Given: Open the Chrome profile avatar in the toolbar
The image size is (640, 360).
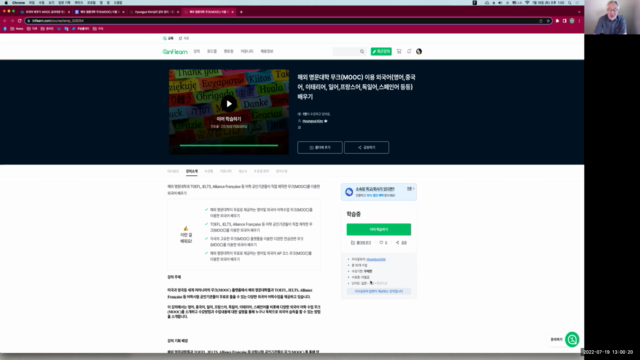Looking at the screenshot, I should coord(572,21).
